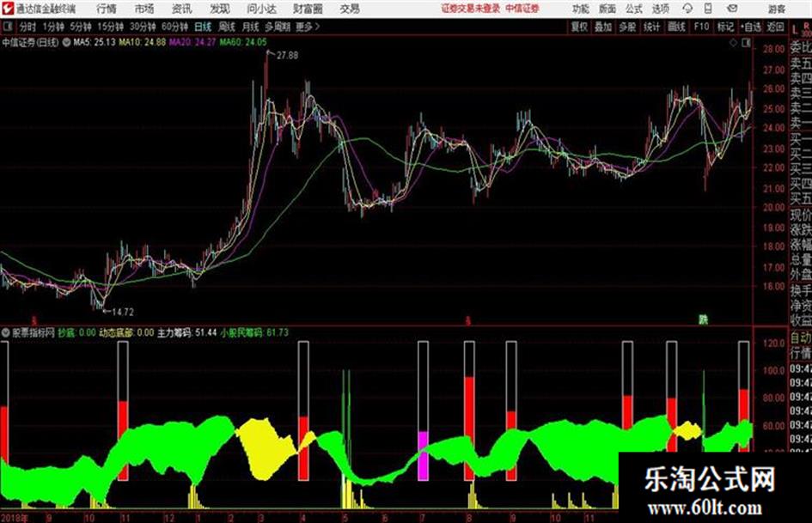This screenshot has width=812, height=523.
Task: Click the 游客 guest account label
Action: [776, 9]
